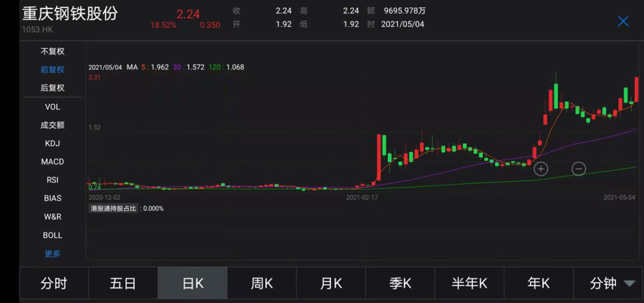Image resolution: width=644 pixels, height=303 pixels.
Task: Tap the MA 5 value 1.962
Action: pyautogui.click(x=160, y=67)
